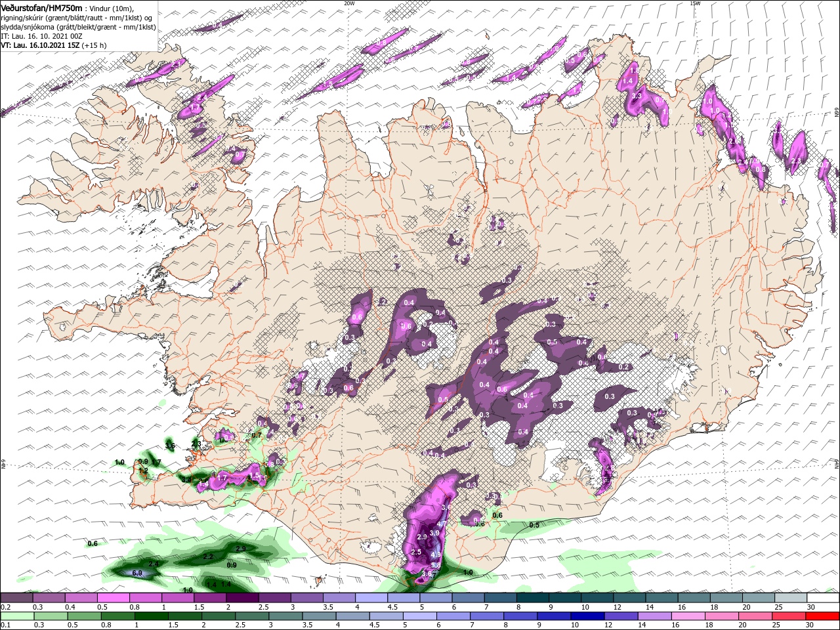Pick the pale grey-white swatch ending upper scale
Image resolution: width=840 pixels, height=630 pixels.
click(x=823, y=597)
